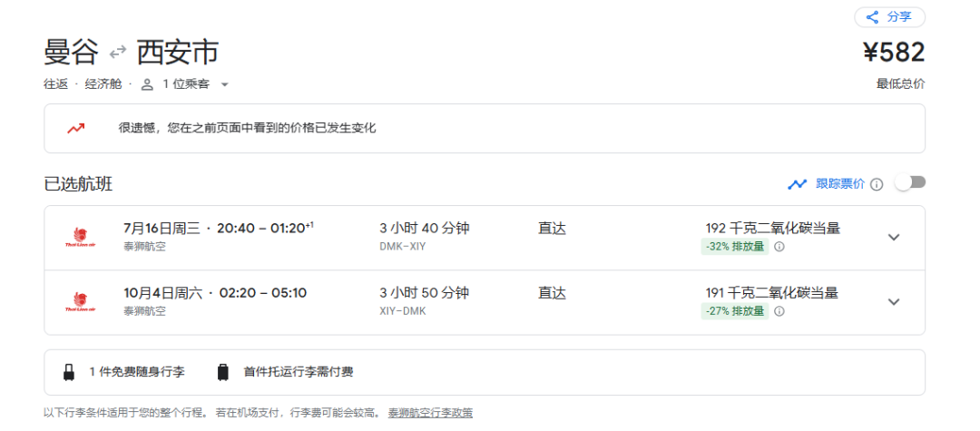
Task: Click the 曼谷 origin title
Action: tap(72, 53)
